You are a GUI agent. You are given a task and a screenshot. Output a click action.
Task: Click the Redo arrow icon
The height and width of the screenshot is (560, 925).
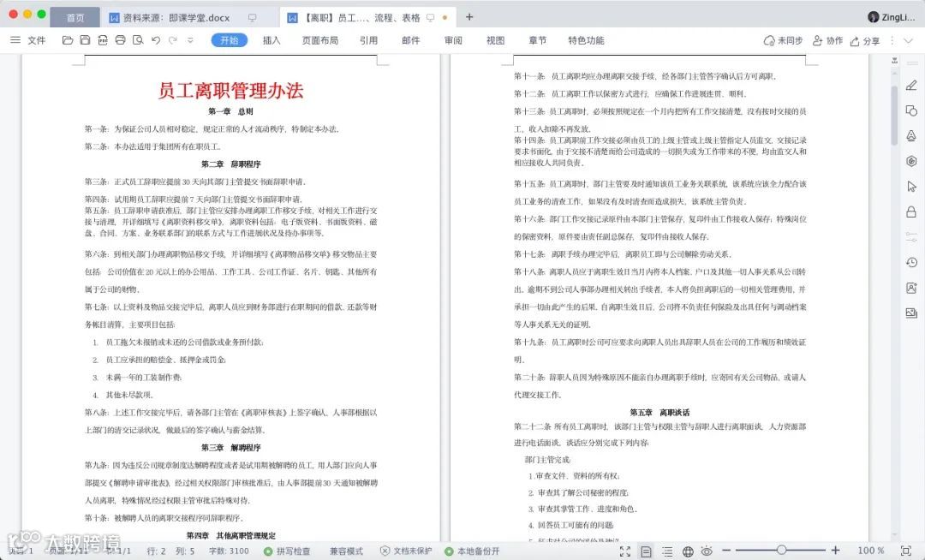coord(173,40)
